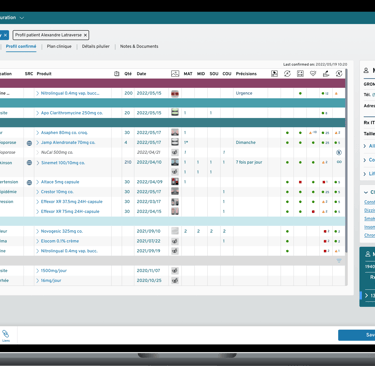Open the Notes & Documents tab
Image resolution: width=375 pixels, height=366 pixels.
click(x=139, y=46)
